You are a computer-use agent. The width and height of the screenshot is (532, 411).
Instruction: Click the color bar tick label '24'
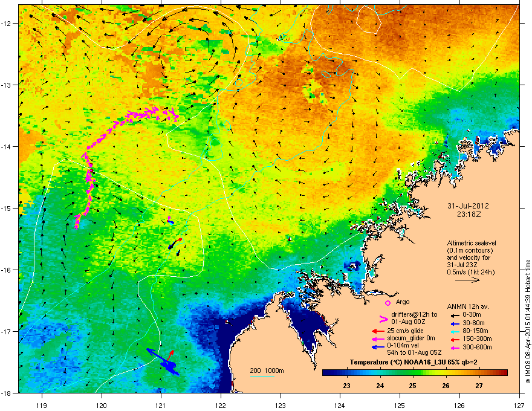click(380, 386)
